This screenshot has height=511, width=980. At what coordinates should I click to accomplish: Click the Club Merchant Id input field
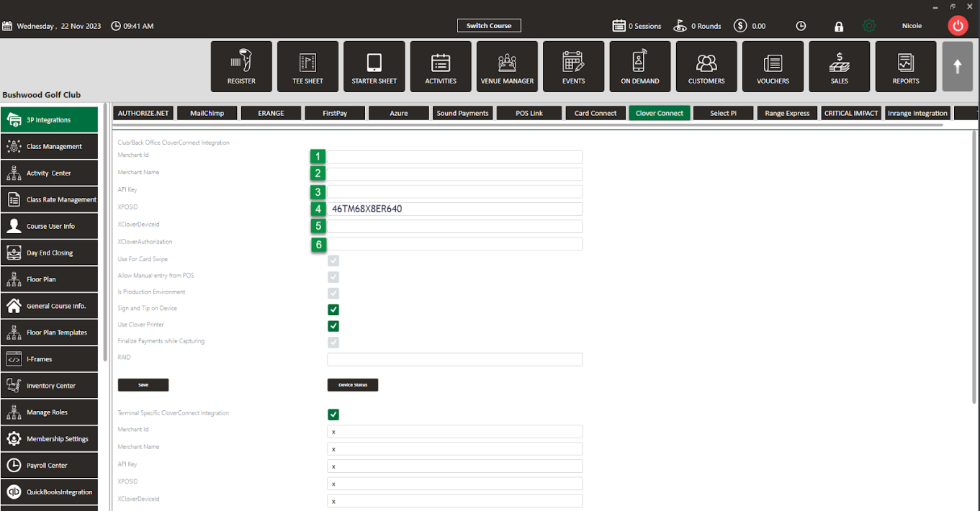point(454,157)
